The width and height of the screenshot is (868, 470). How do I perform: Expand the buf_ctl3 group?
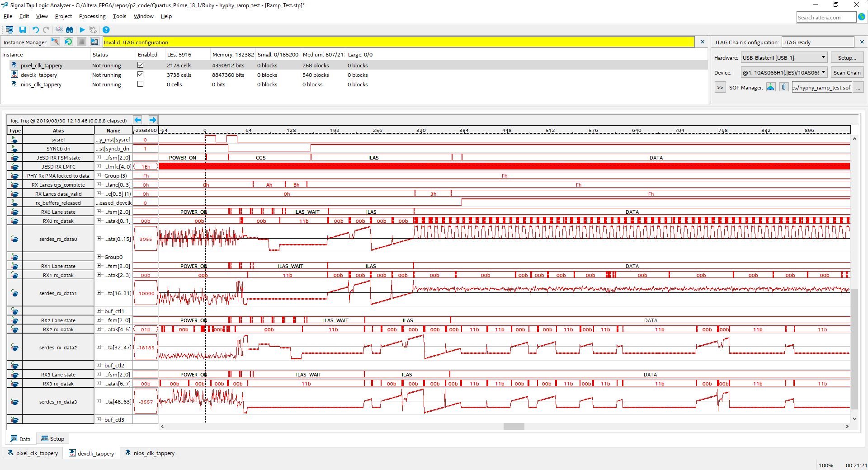tap(99, 419)
